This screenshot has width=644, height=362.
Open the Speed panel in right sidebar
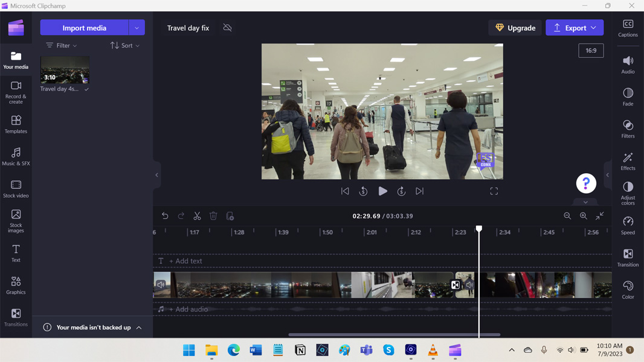tap(628, 225)
